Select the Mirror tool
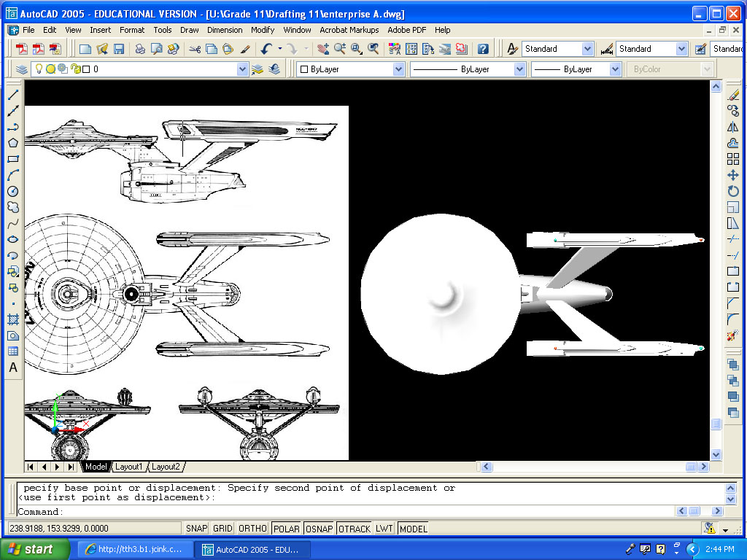 pos(733,127)
